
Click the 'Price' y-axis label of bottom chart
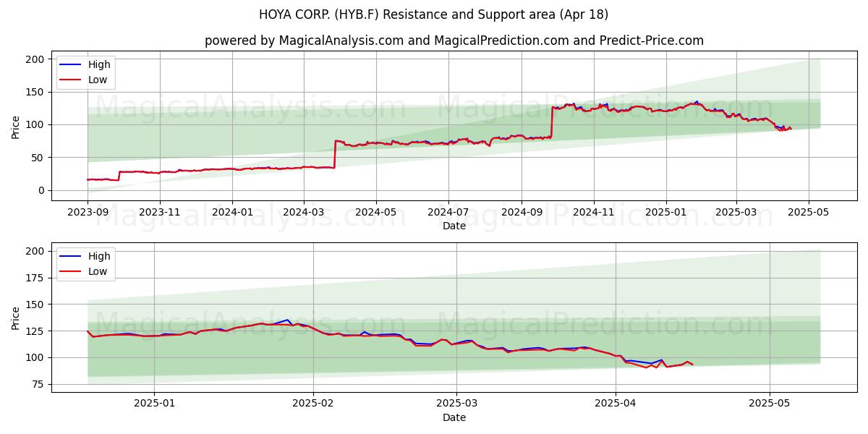[16, 317]
